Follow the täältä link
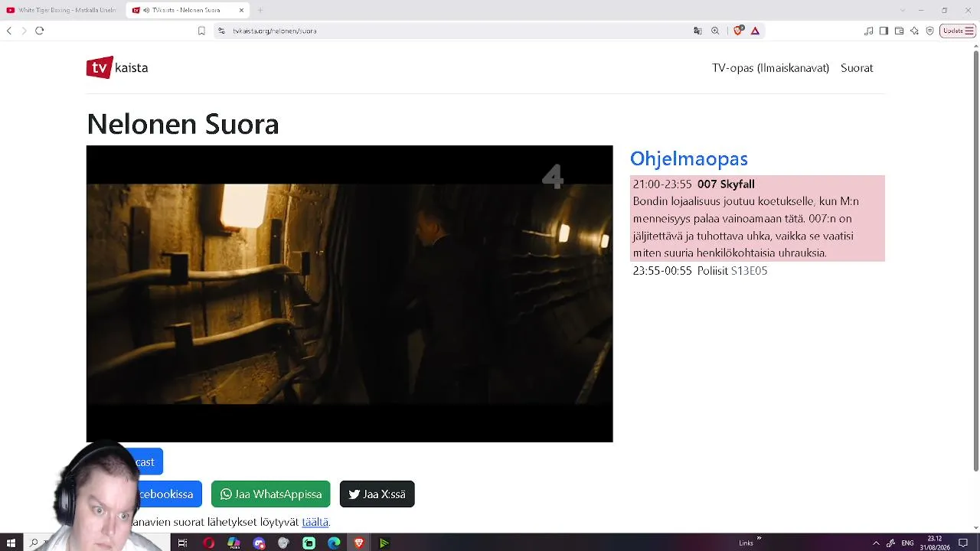980x551 pixels. (315, 522)
